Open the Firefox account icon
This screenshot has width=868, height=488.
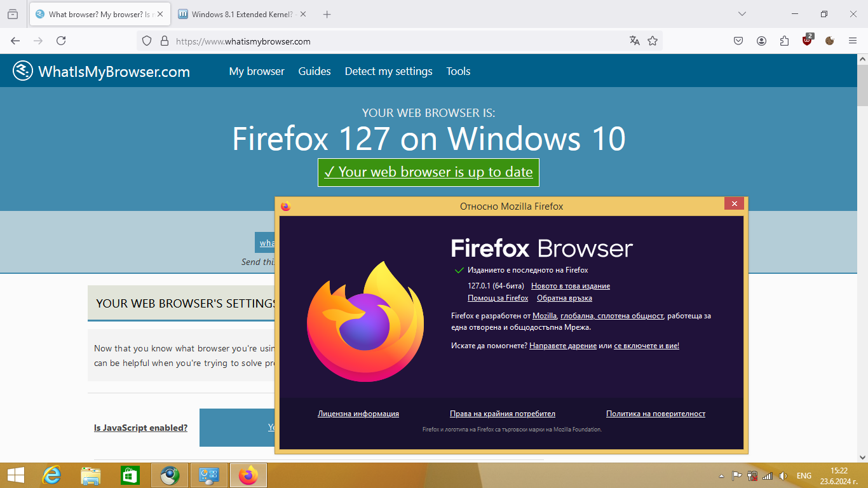(x=761, y=41)
